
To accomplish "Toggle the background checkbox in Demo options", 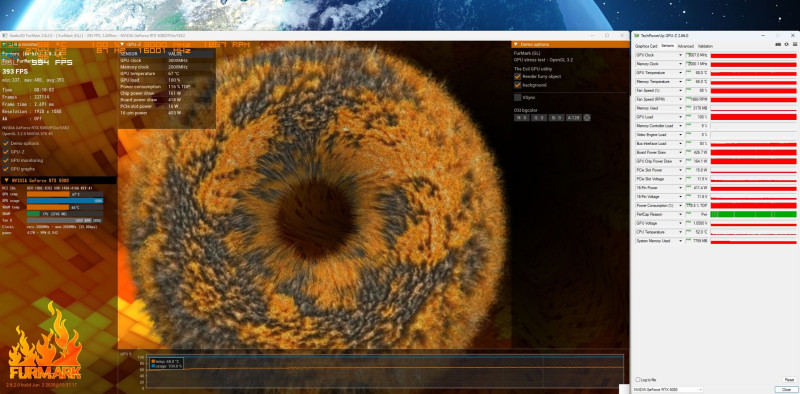I will [517, 85].
